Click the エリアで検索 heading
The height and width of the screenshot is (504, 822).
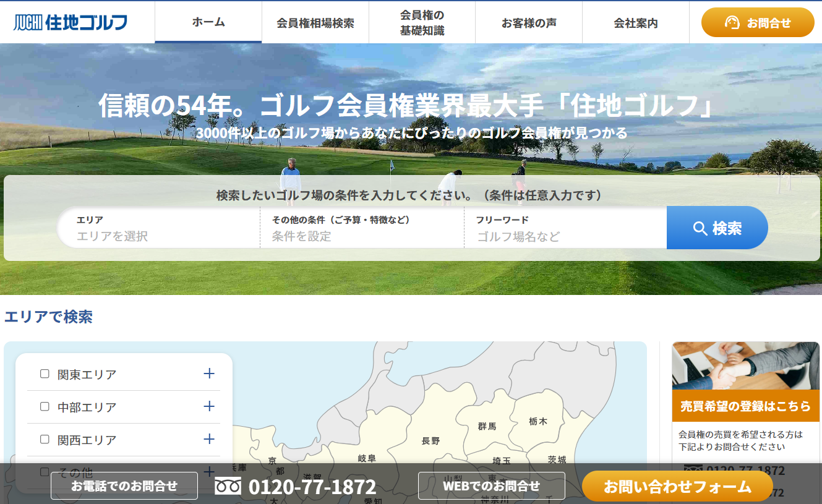tap(49, 317)
